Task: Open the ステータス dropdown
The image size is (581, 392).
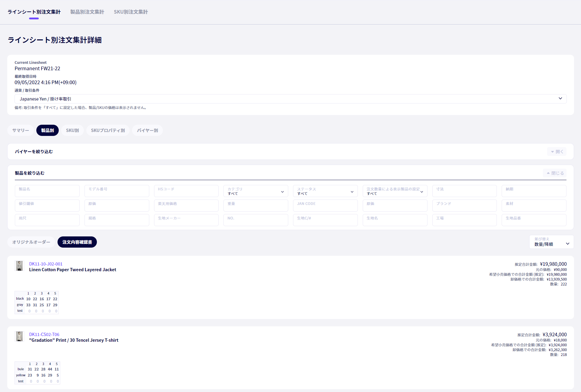Action: (325, 191)
